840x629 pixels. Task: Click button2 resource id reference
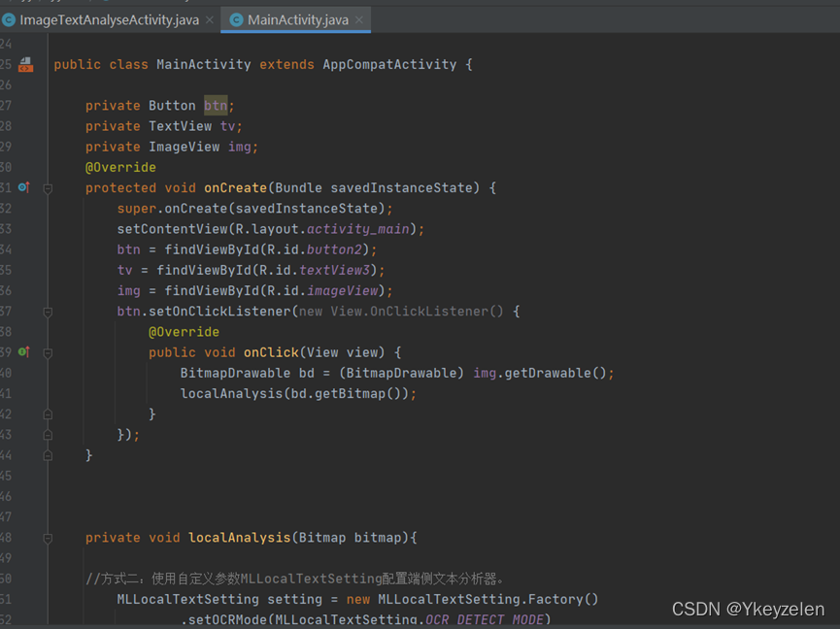pyautogui.click(x=334, y=249)
